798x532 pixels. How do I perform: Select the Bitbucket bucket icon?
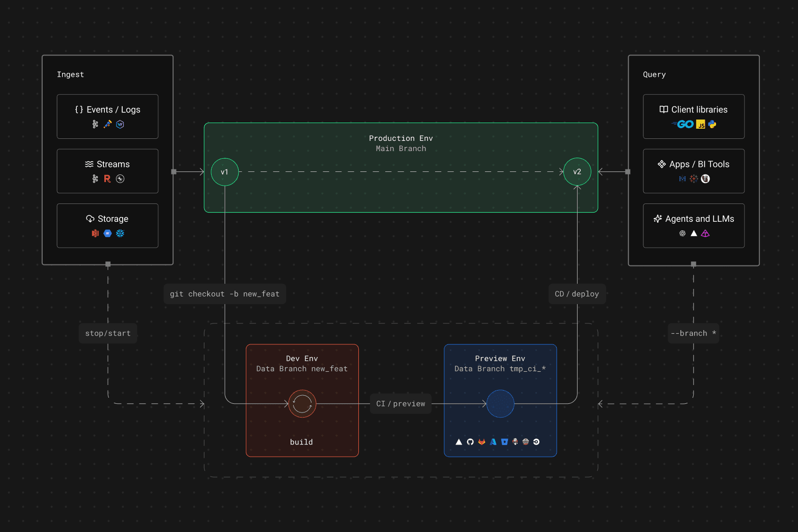pyautogui.click(x=504, y=442)
